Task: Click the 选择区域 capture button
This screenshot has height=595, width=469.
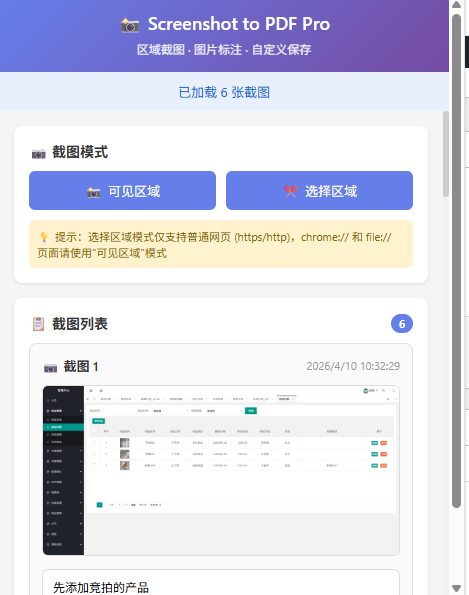Action: [319, 190]
